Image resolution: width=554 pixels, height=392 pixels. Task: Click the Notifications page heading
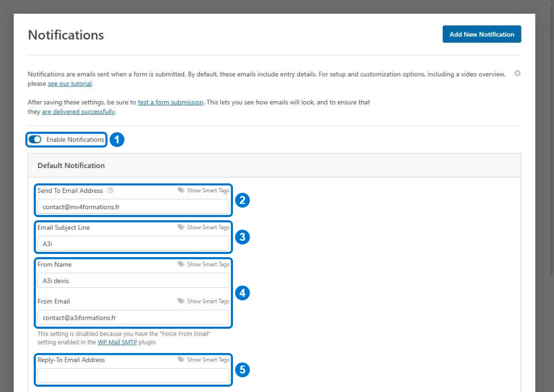[x=66, y=35]
